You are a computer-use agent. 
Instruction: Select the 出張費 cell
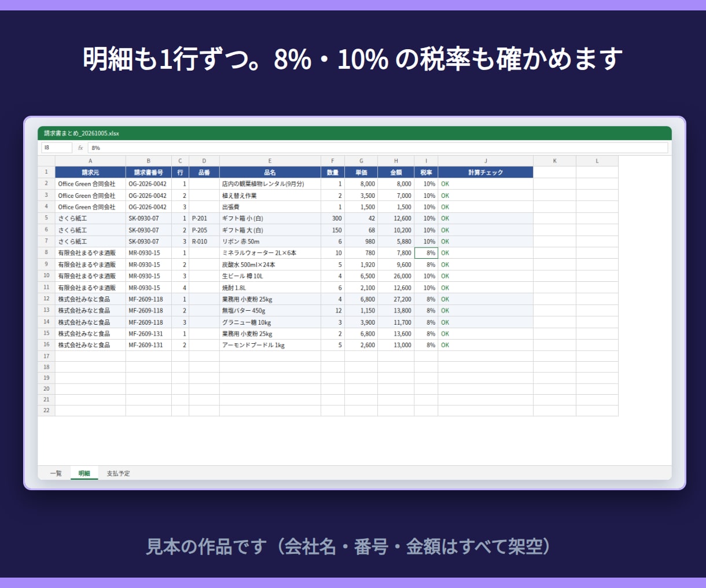(270, 207)
